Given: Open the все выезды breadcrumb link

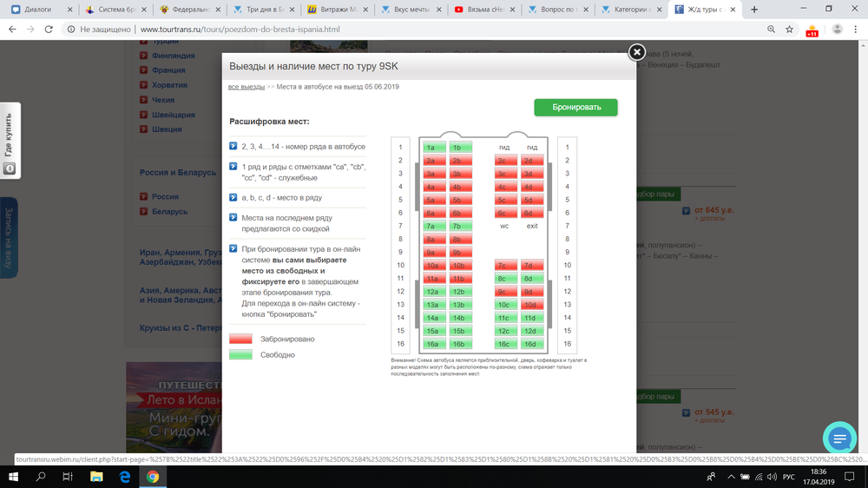Looking at the screenshot, I should click(247, 87).
